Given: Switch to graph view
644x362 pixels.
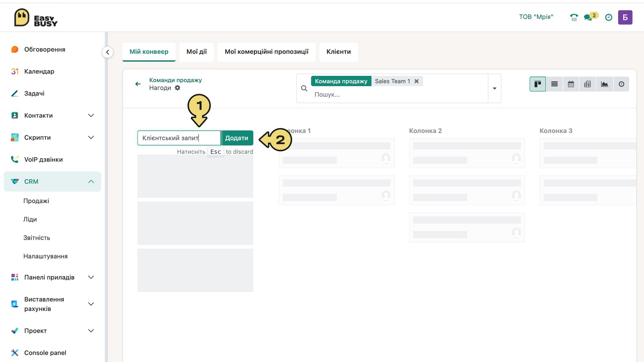Looking at the screenshot, I should click(604, 84).
